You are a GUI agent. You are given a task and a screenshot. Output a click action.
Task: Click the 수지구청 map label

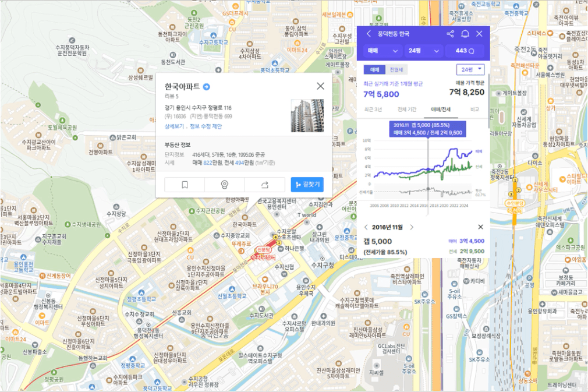point(323,265)
